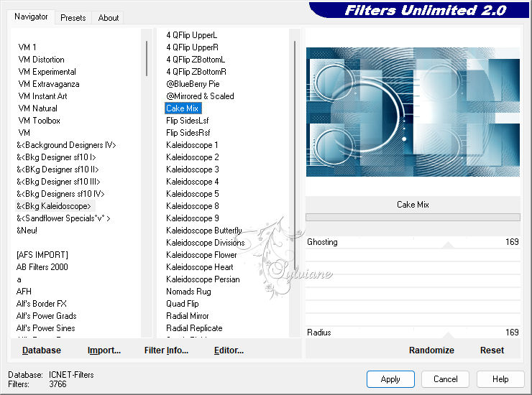Choose Kaleidoscope Heart filter
This screenshot has height=395, width=532.
coord(200,267)
